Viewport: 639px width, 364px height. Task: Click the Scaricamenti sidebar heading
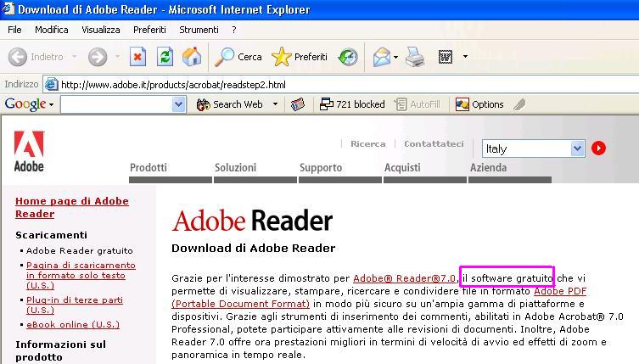(52, 235)
